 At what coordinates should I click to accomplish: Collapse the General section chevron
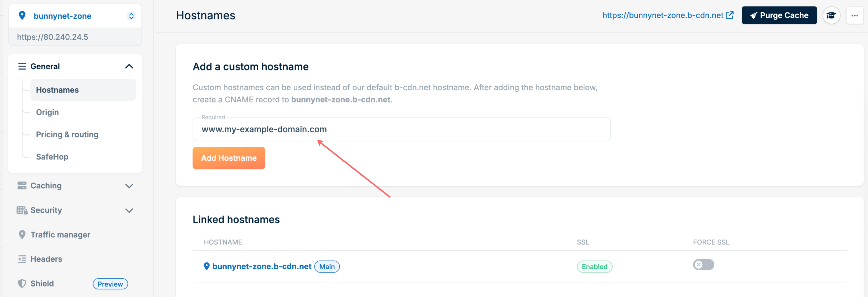[129, 66]
